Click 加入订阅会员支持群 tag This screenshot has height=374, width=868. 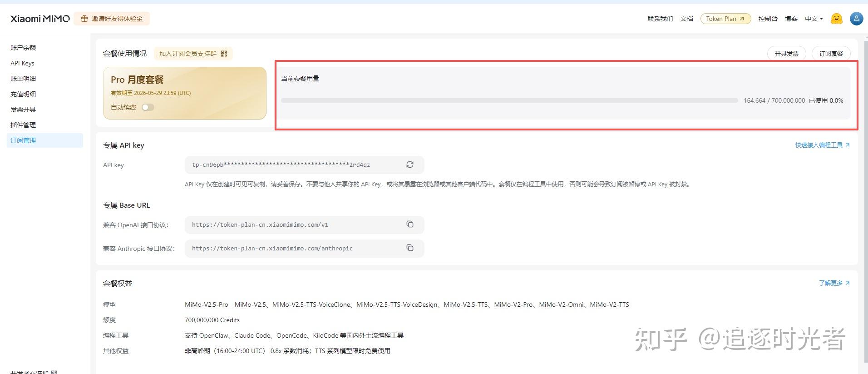point(193,54)
